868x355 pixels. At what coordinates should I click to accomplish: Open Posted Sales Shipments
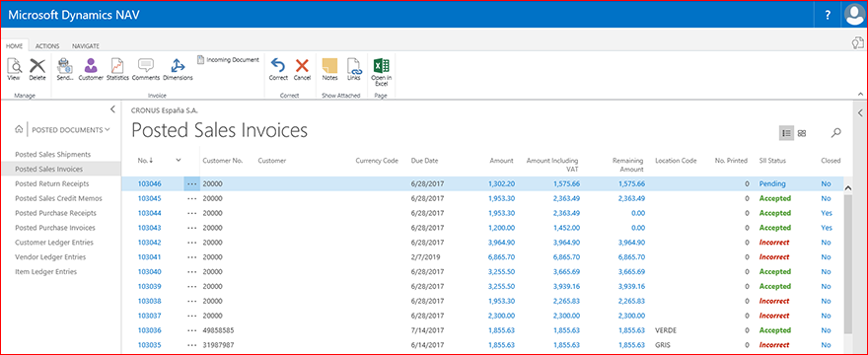(52, 154)
